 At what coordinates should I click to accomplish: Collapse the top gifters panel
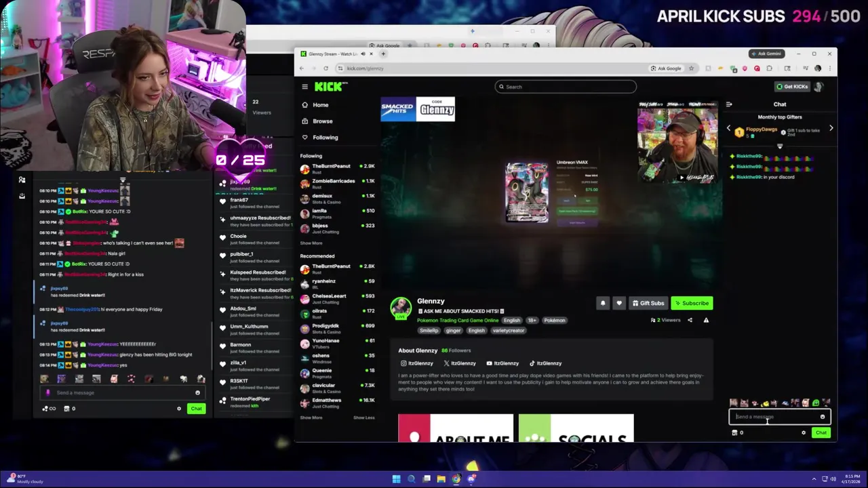pos(780,146)
